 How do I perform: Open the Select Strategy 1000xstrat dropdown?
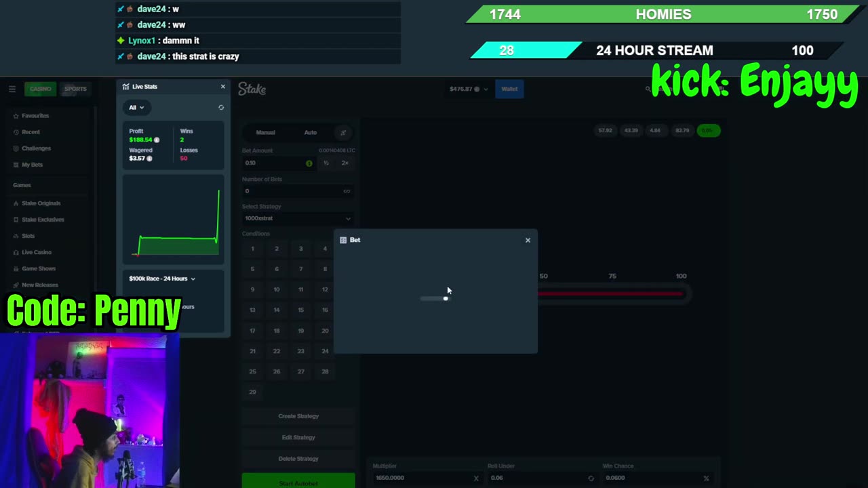(x=298, y=218)
